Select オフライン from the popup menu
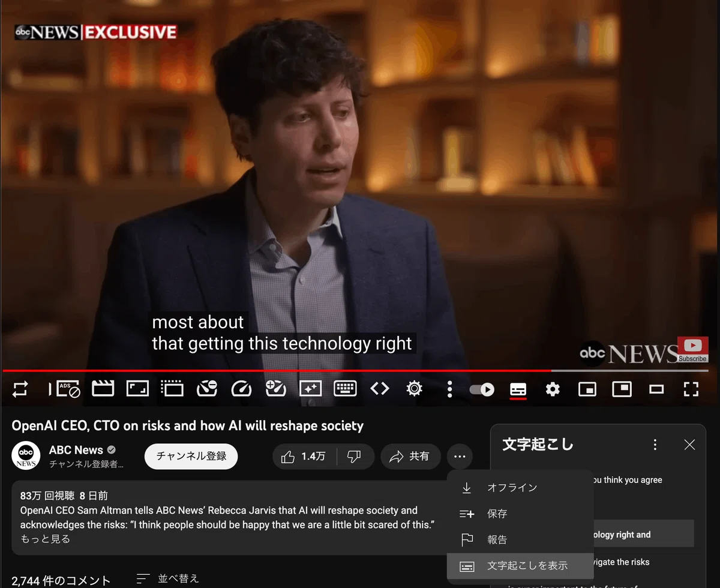 point(520,487)
